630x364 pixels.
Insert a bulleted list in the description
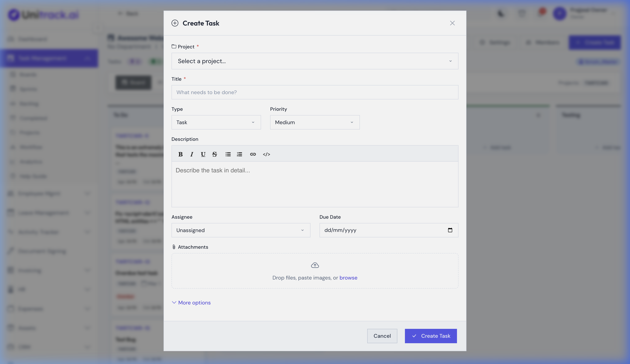pyautogui.click(x=228, y=154)
